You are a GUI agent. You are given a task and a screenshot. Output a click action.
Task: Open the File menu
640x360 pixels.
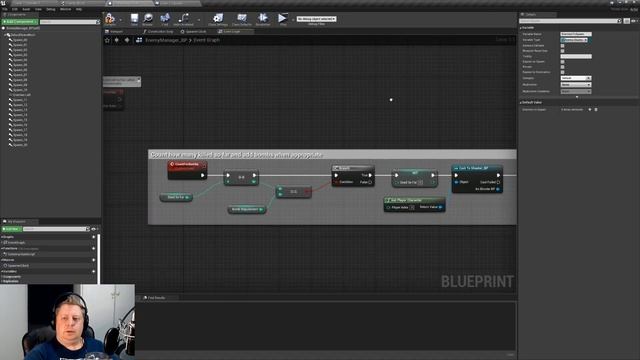tap(5, 9)
